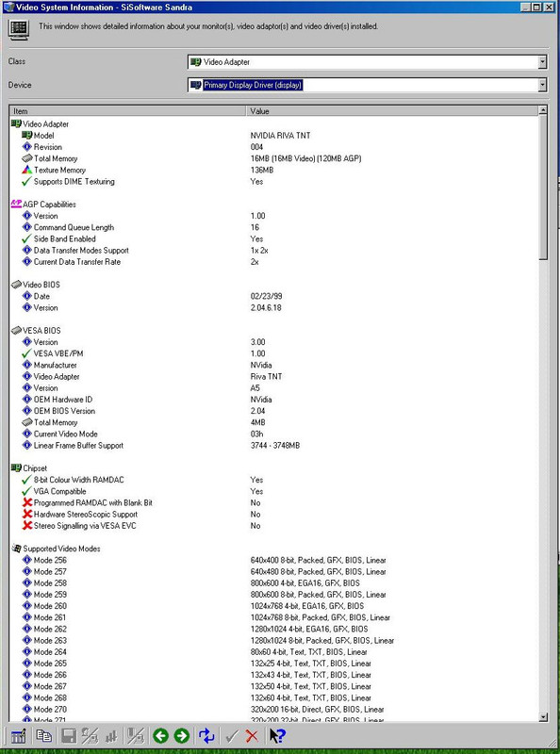Select the Current Data Transfer Rate row
The image size is (560, 754).
pos(273,262)
